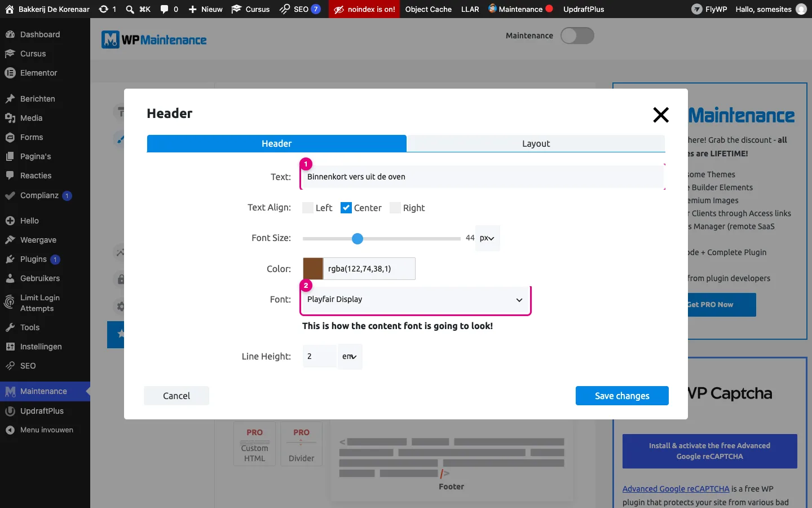Click the Cancel button
The image size is (812, 508).
pos(176,396)
